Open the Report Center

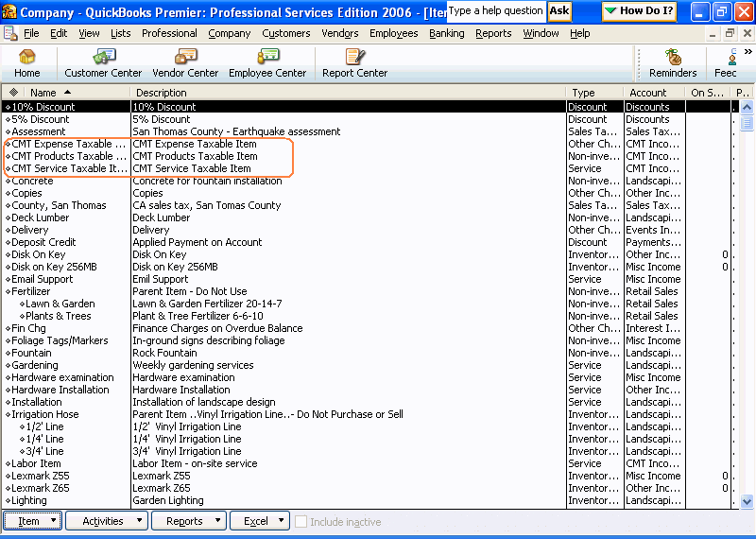354,63
